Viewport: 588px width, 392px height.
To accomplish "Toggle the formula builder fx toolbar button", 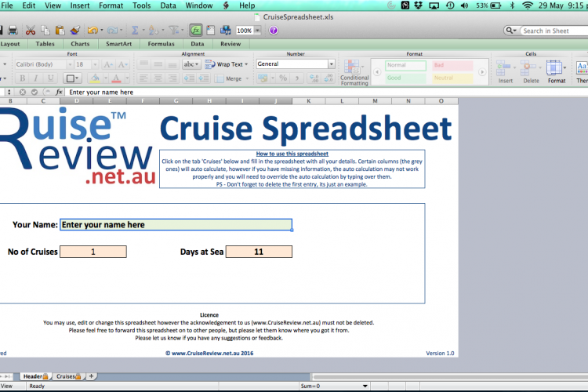I will 195,31.
